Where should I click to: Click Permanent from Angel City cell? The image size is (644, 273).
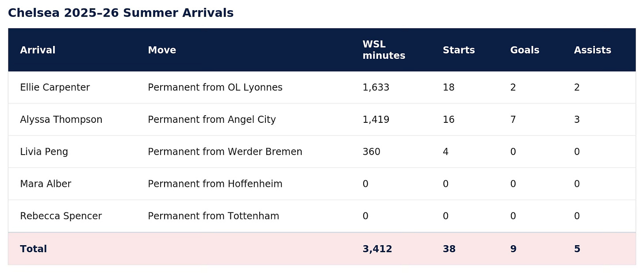(212, 120)
